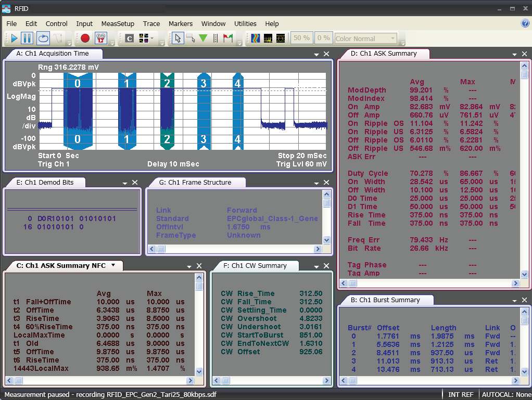This screenshot has width=532, height=400.
Task: Select the G: Ch1 Frame Structure tab
Action: pos(195,182)
